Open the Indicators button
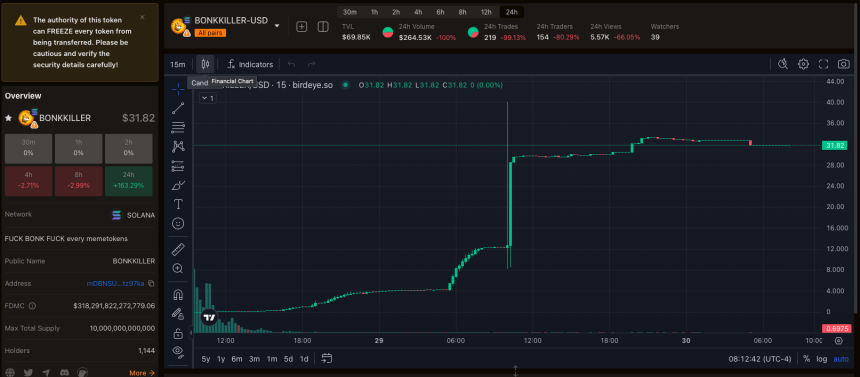Image resolution: width=860 pixels, height=377 pixels. (250, 64)
